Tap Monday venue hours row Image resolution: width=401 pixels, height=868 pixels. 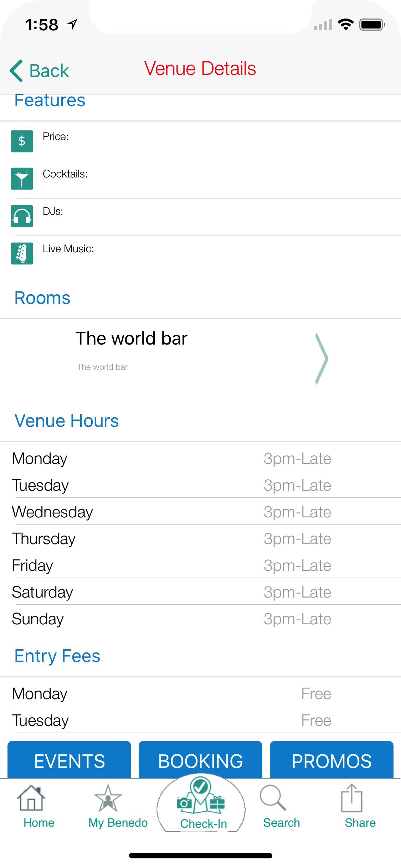200,459
